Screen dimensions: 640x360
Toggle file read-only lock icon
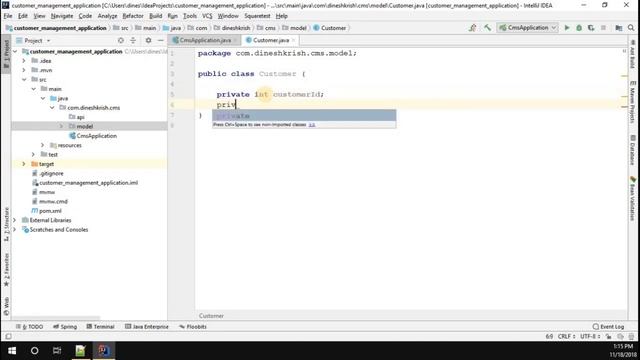[x=609, y=337]
